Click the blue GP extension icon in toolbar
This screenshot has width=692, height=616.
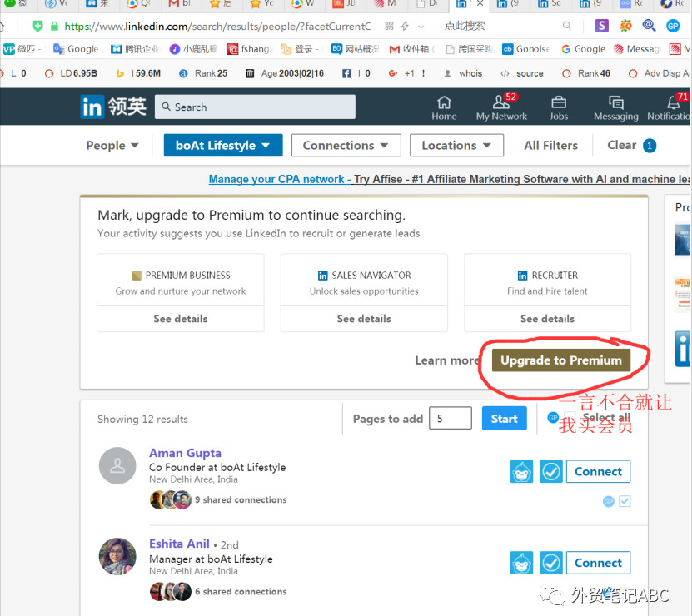point(673,26)
